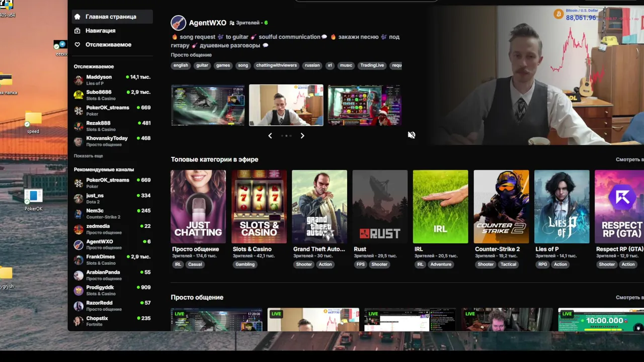This screenshot has height=362, width=644.
Task: Open Rust category cover
Action: click(380, 207)
